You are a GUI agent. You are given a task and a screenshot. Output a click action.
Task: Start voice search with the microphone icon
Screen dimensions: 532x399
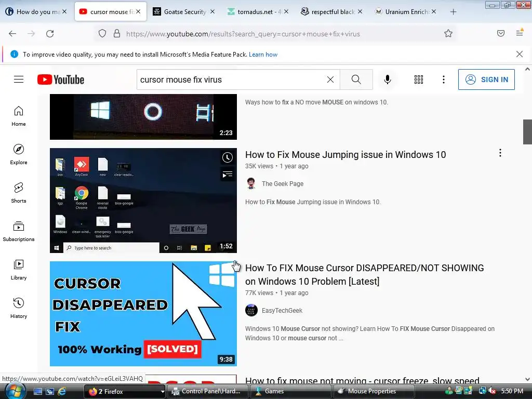click(388, 79)
